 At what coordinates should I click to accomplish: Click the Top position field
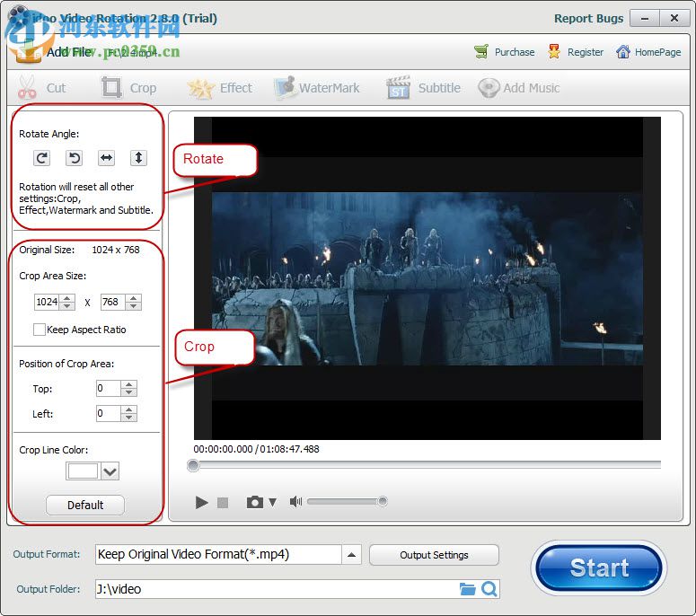109,388
